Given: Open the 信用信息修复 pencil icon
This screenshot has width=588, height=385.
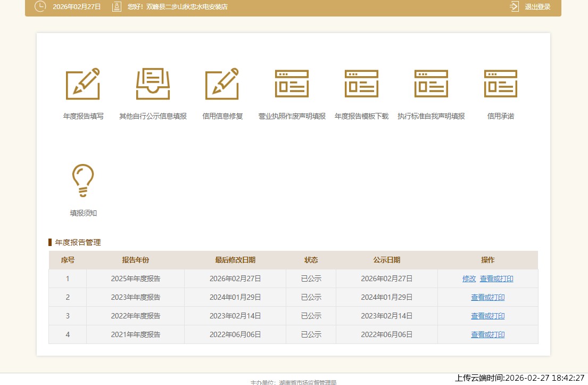Looking at the screenshot, I should (222, 84).
